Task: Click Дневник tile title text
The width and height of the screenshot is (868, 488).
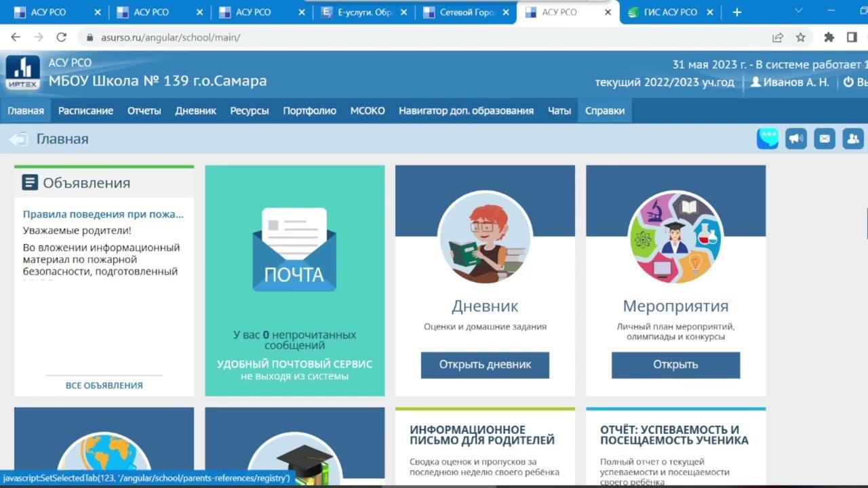Action: pos(485,306)
